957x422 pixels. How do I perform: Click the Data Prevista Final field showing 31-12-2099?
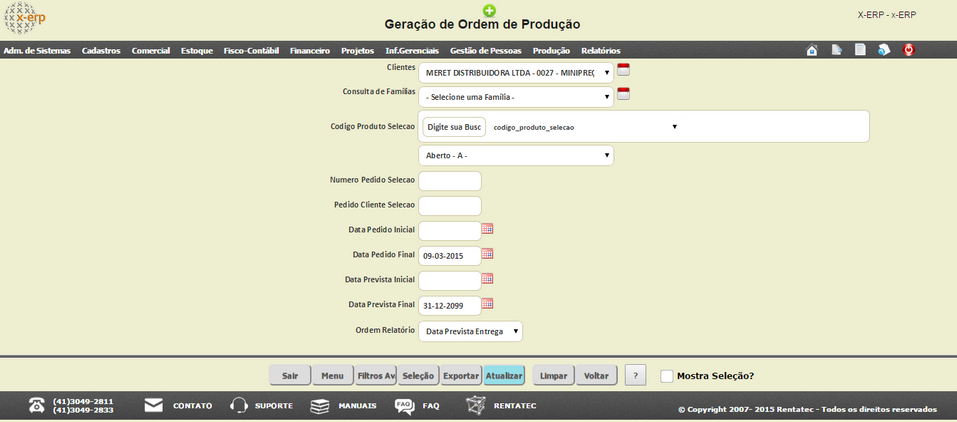click(450, 306)
